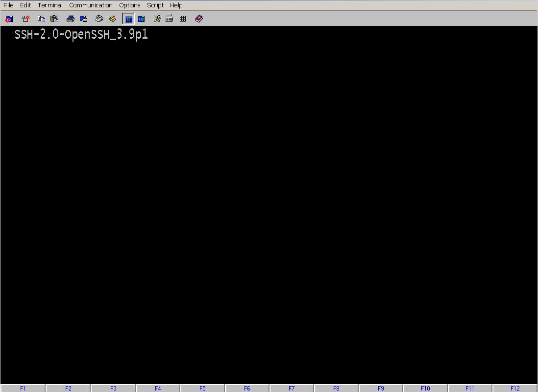Click the F12 function key button
Image resolution: width=538 pixels, height=392 pixels.
514,388
